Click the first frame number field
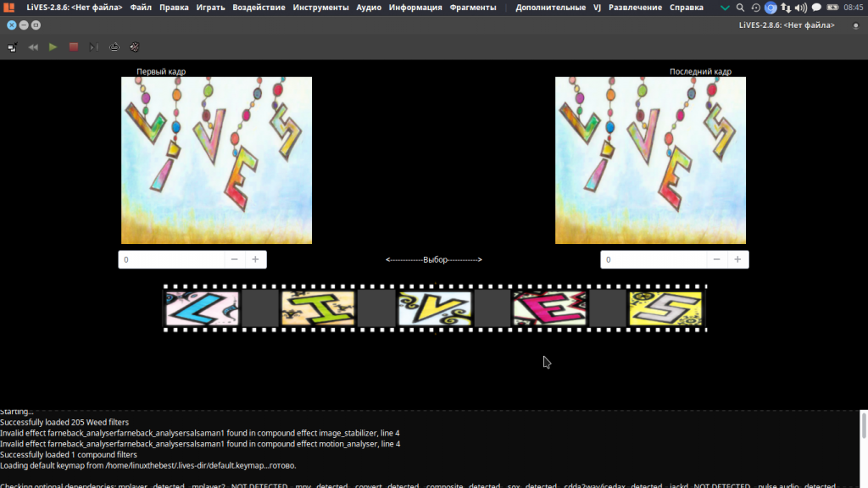This screenshot has width=868, height=488. tap(171, 259)
